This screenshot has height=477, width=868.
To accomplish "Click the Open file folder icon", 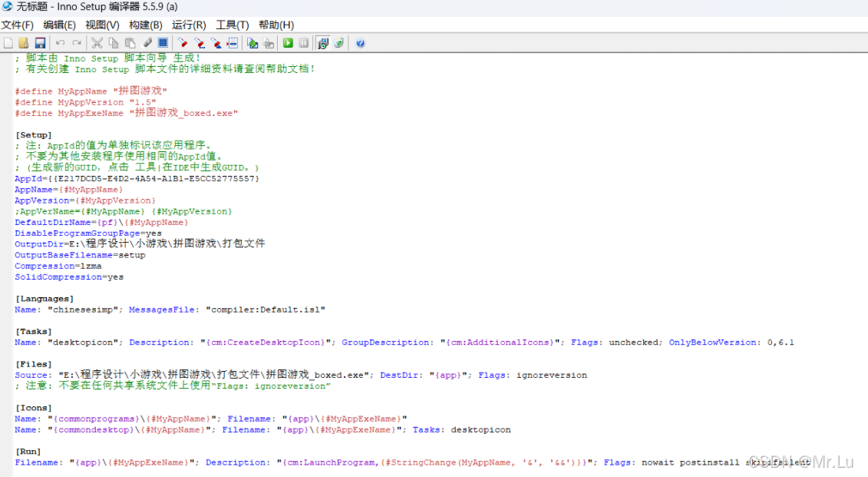I will pos(24,43).
